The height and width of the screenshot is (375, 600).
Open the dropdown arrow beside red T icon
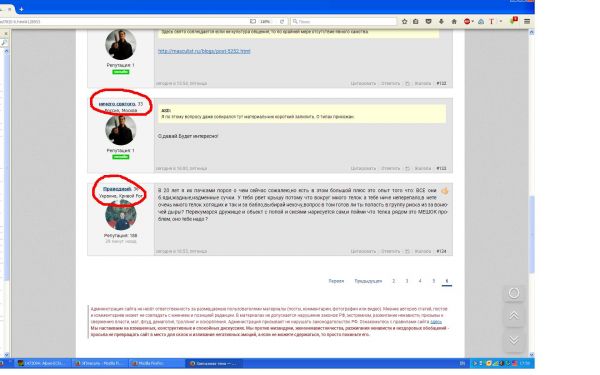(x=501, y=21)
